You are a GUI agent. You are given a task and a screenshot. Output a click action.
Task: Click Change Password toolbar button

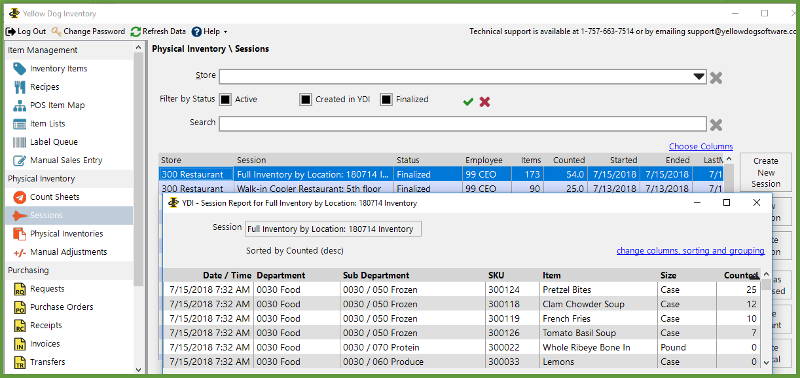[x=94, y=31]
